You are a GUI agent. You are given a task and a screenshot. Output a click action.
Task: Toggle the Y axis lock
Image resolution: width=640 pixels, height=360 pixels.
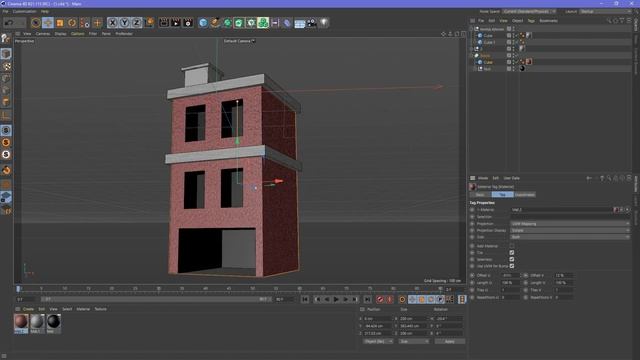tap(124, 22)
